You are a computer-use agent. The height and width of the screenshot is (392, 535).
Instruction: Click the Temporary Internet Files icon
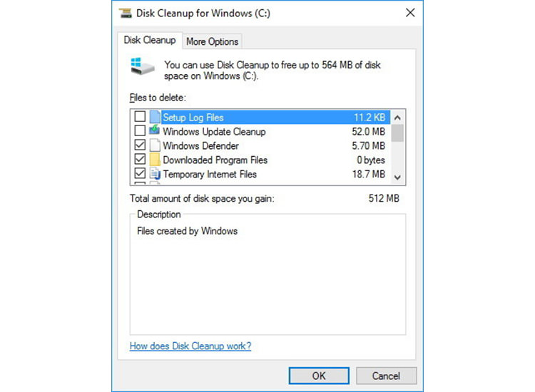[x=154, y=175]
